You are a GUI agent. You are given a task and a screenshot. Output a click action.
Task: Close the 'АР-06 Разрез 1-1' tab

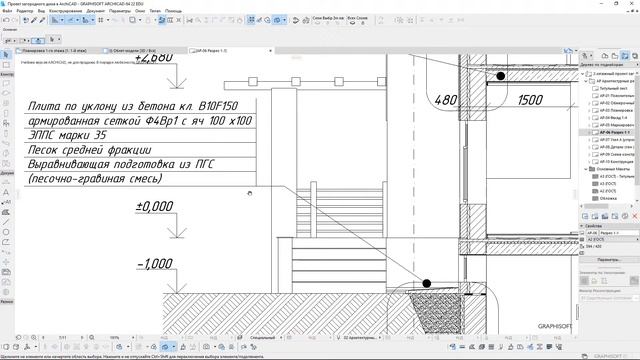270,51
